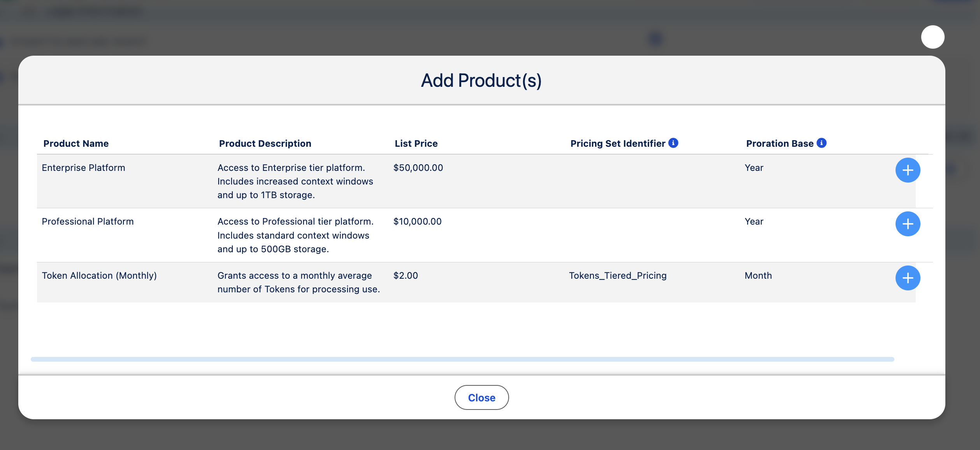Click the Pricing Set Identifier column header

coord(618,144)
